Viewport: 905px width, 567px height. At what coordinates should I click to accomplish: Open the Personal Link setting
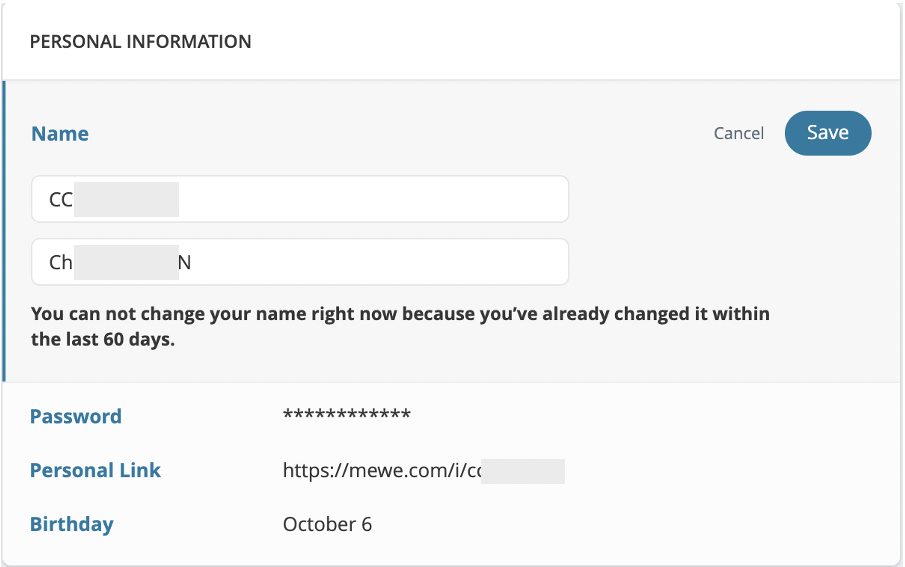tap(95, 470)
